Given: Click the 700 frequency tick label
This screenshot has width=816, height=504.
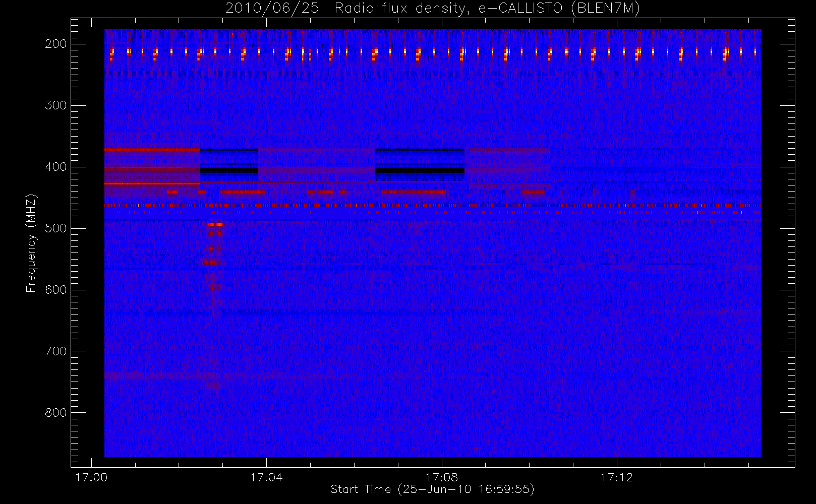Looking at the screenshot, I should 55,351.
